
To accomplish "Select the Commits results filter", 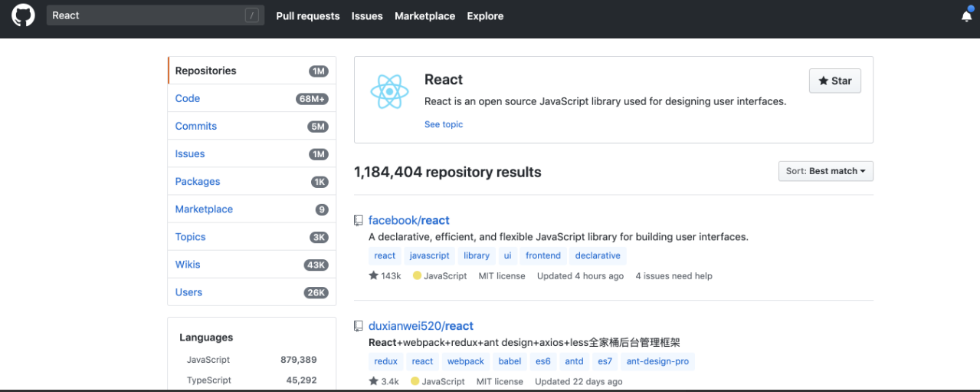I will (x=251, y=126).
